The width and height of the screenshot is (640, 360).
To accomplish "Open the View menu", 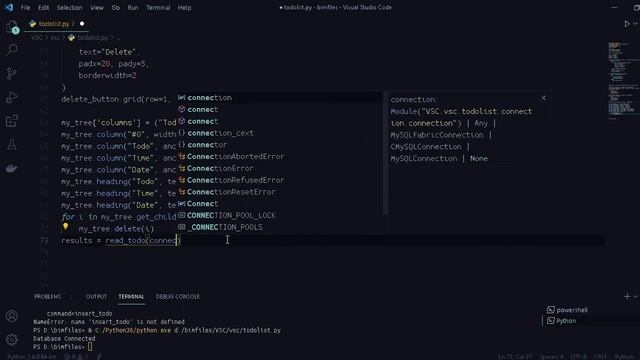I will (97, 7).
